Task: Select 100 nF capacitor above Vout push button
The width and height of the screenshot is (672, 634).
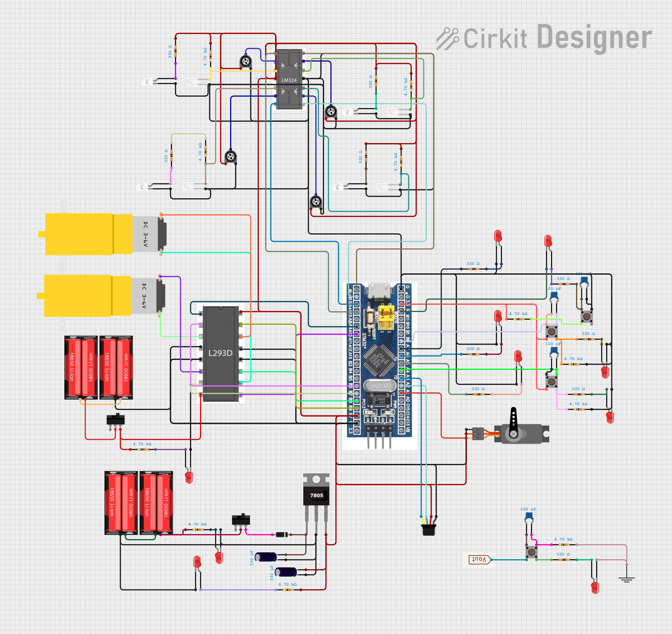Action: 529,518
